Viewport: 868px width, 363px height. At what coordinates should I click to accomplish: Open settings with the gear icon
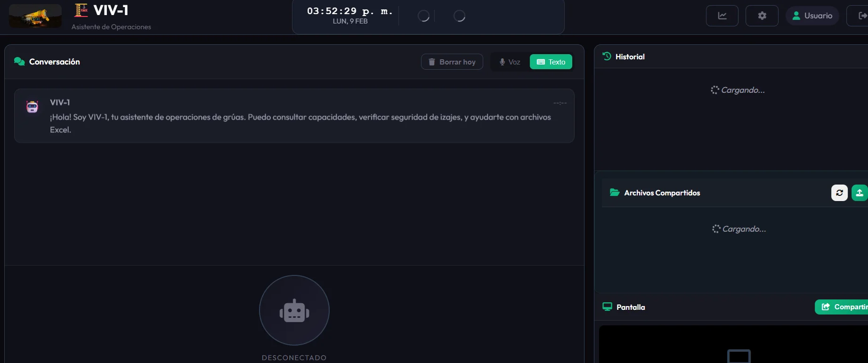click(762, 16)
